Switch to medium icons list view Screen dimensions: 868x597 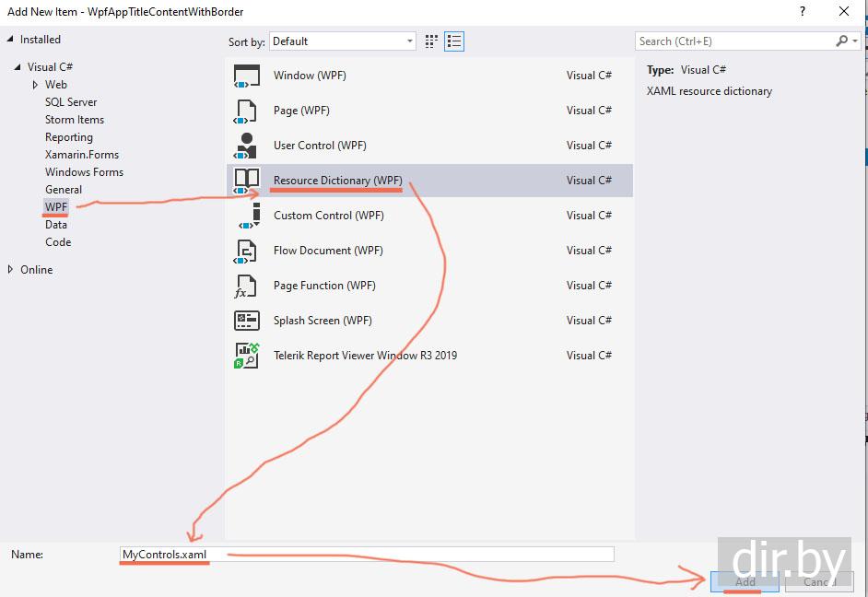pyautogui.click(x=453, y=41)
